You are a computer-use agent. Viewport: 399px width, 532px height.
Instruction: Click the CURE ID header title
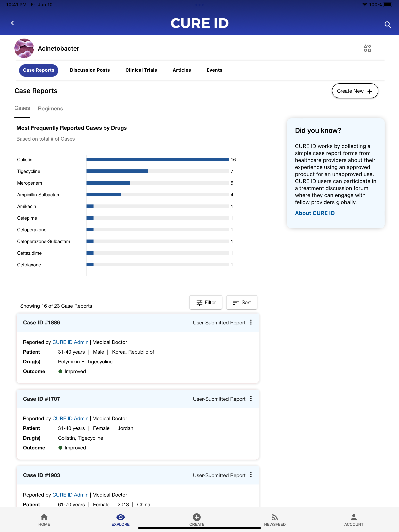click(199, 23)
